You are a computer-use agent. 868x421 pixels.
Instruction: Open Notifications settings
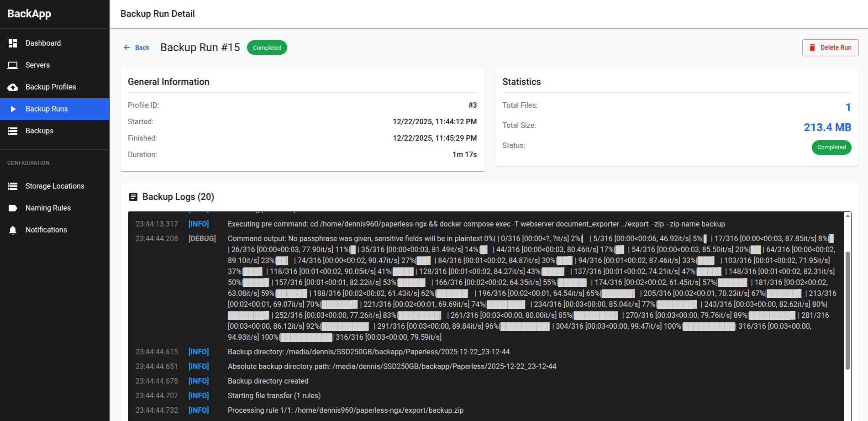(x=55, y=230)
